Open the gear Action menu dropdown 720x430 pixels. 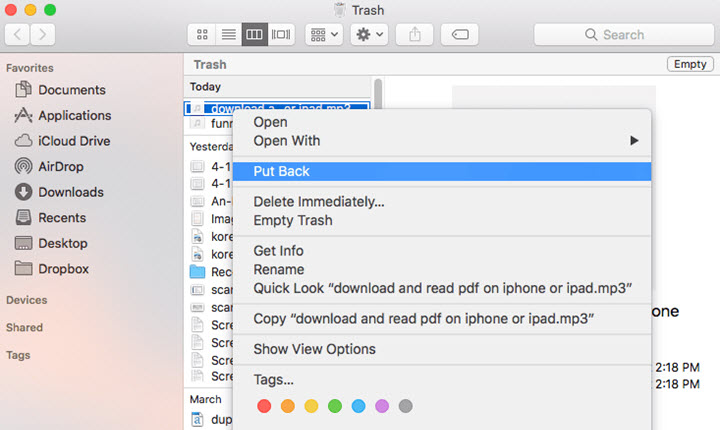pyautogui.click(x=369, y=34)
